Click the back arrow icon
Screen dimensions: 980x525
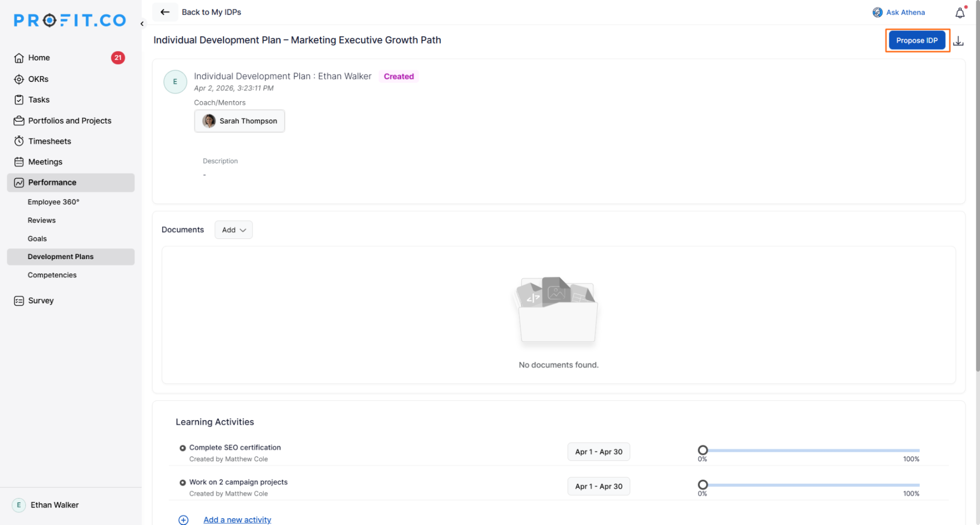165,12
